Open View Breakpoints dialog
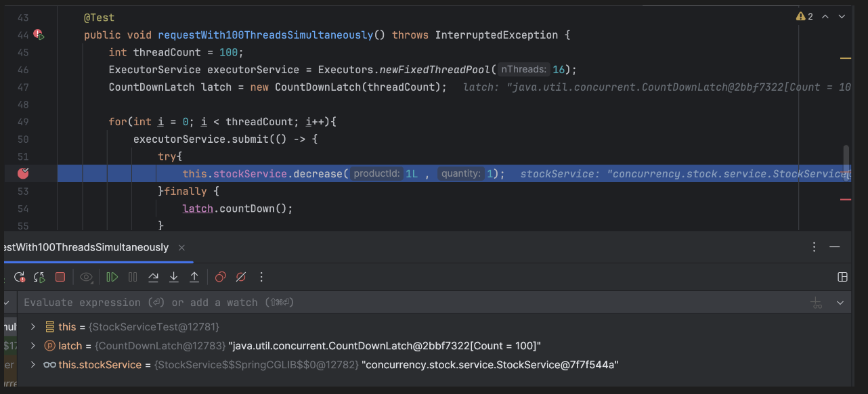The height and width of the screenshot is (394, 868). [220, 277]
